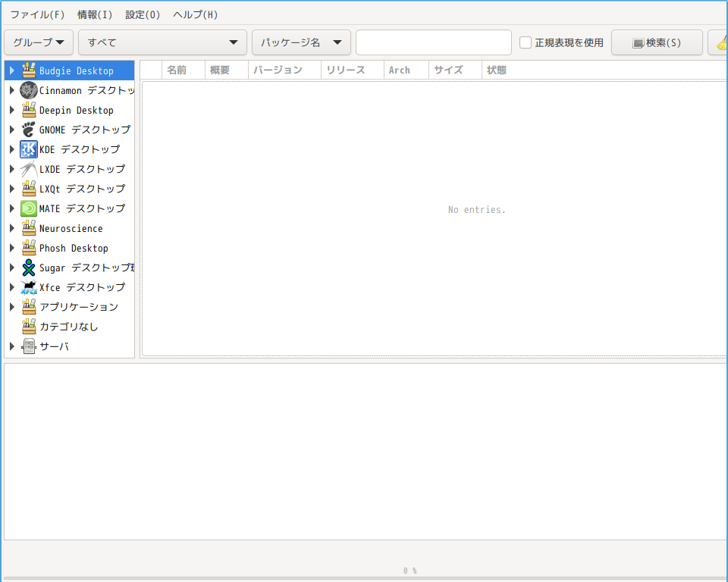Click the Sugar desktop XO icon
Image resolution: width=728 pixels, height=582 pixels.
(29, 268)
